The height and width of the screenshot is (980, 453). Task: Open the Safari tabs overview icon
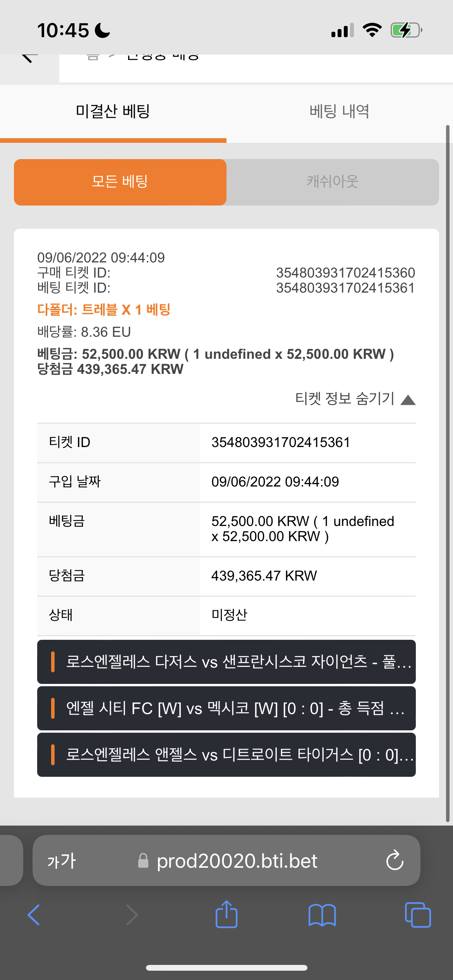(x=418, y=915)
